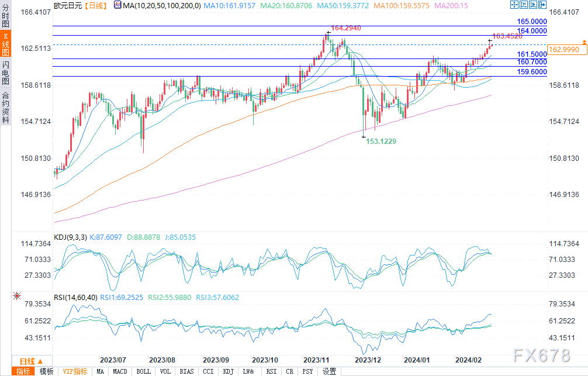The height and width of the screenshot is (376, 588).
Task: Select the CR indicator button
Action: click(290, 371)
